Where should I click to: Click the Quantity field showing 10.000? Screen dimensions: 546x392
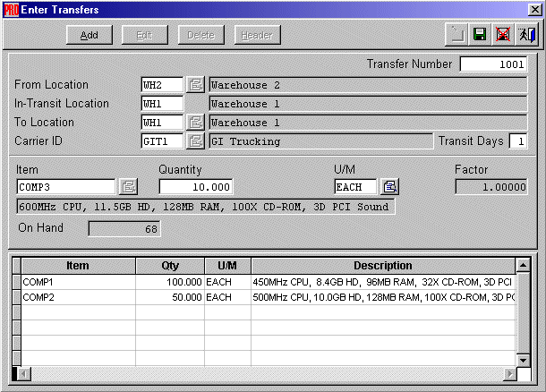(196, 186)
